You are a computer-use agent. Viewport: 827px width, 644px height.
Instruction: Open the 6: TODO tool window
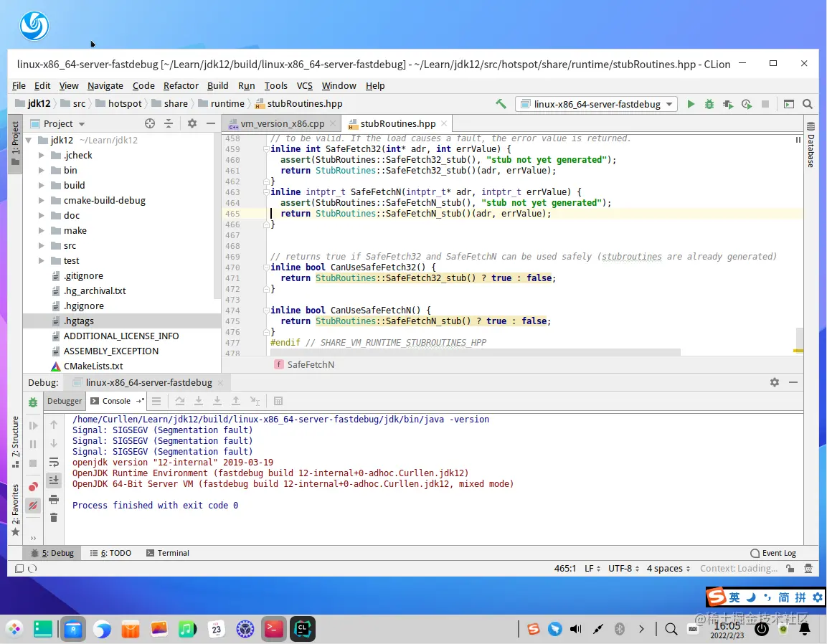tap(110, 553)
